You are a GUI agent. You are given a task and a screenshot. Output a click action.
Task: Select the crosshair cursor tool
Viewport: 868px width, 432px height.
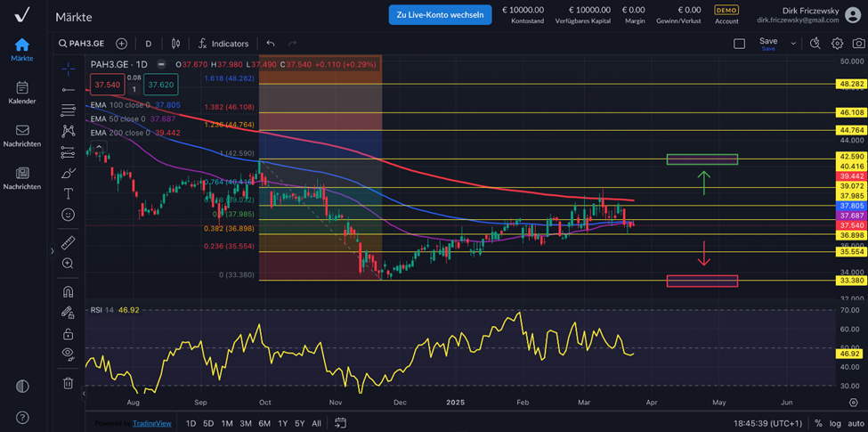tap(68, 69)
